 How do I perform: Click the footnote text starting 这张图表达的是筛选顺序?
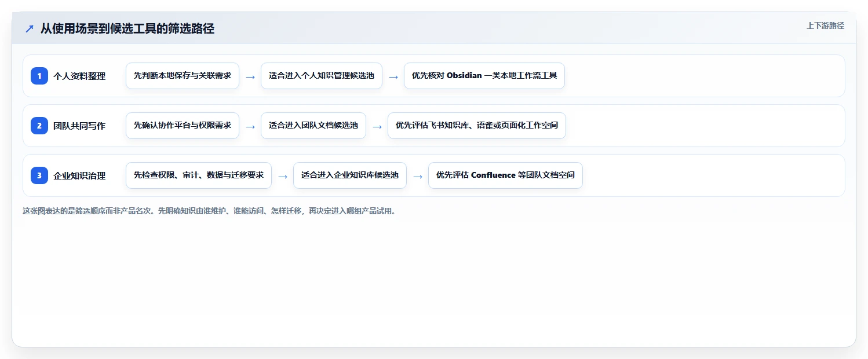210,211
